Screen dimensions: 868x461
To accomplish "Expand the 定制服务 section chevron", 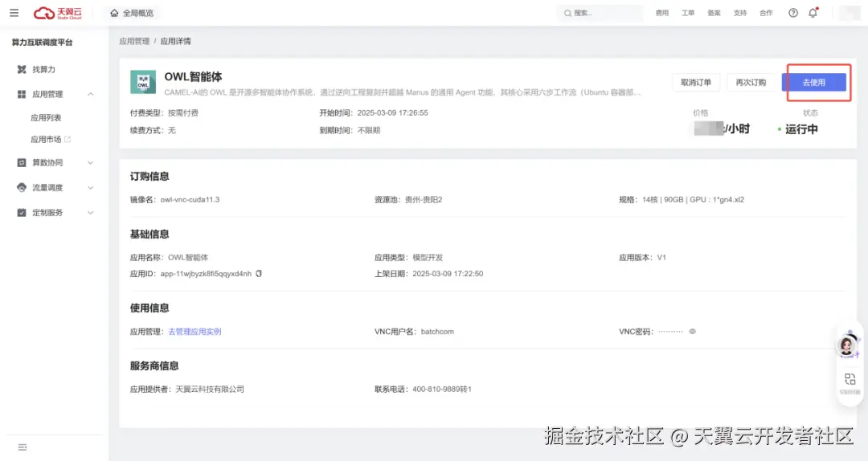I will coord(90,213).
